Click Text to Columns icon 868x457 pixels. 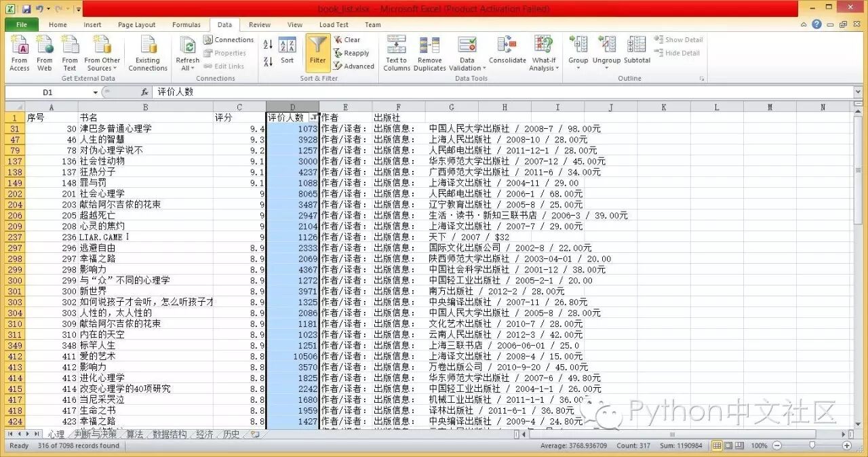[397, 54]
